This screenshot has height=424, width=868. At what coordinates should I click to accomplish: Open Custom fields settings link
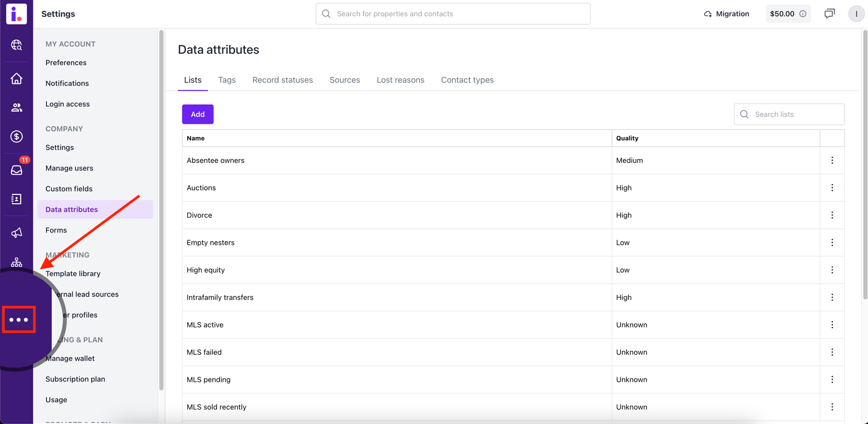pyautogui.click(x=69, y=189)
